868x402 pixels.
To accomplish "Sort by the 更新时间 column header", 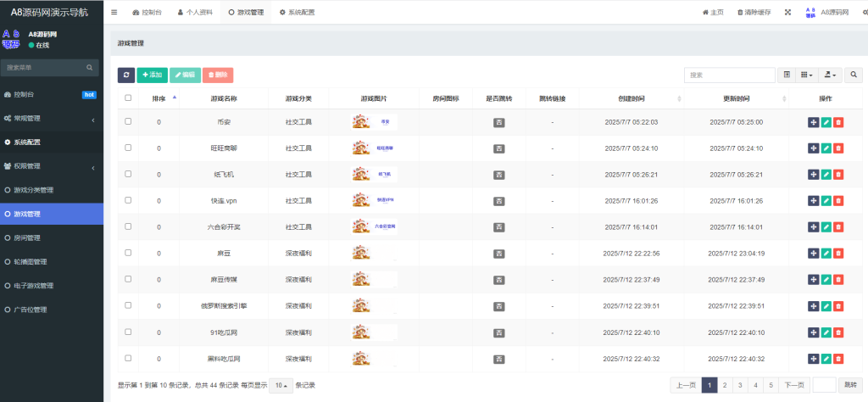I will [x=737, y=98].
